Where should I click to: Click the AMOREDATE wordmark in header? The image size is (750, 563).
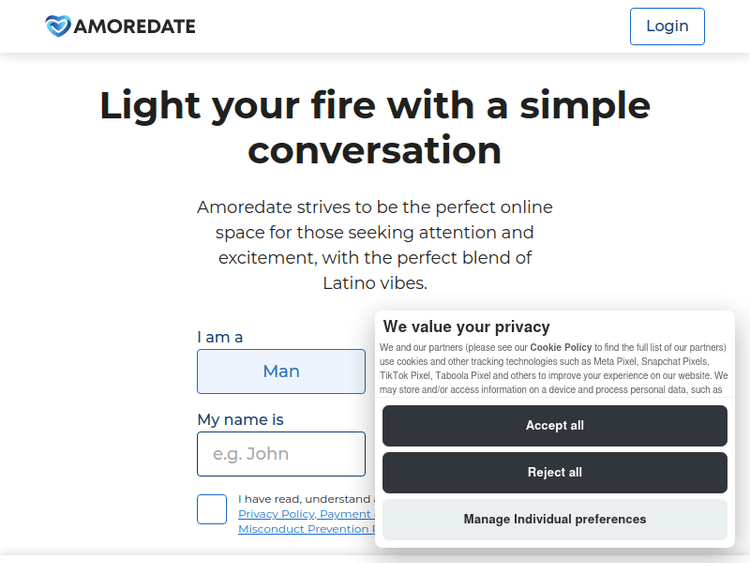[135, 27]
